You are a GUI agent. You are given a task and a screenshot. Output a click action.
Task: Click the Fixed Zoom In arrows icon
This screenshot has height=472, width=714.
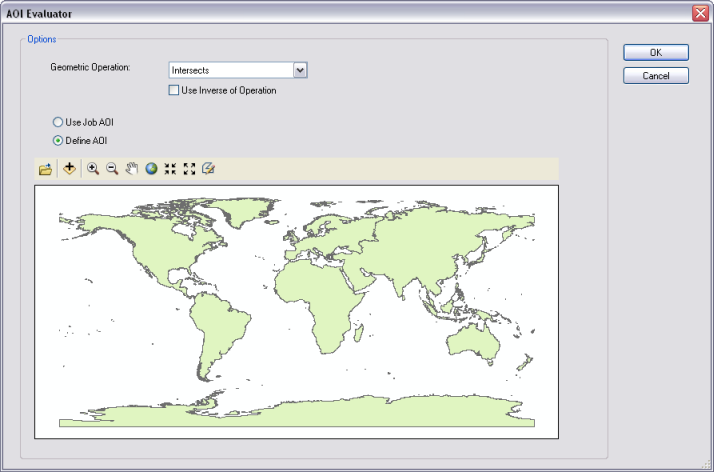[170, 169]
